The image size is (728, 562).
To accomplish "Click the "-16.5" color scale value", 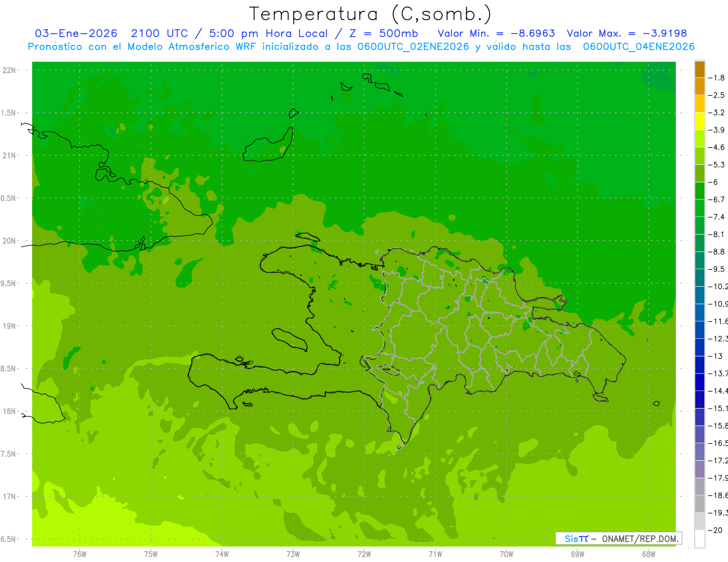I will (x=718, y=443).
